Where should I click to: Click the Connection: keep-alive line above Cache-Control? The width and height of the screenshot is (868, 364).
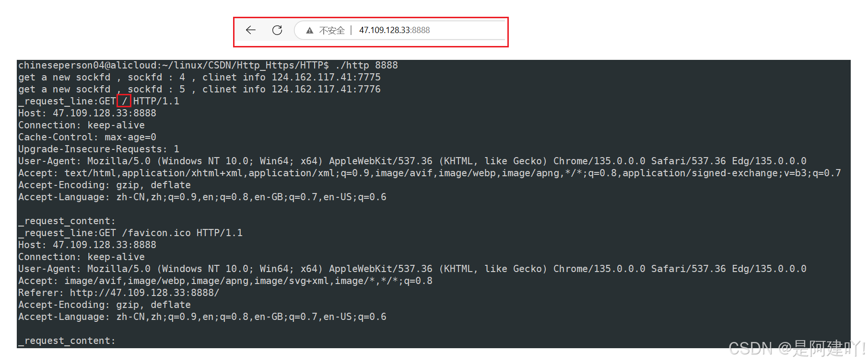tap(81, 125)
